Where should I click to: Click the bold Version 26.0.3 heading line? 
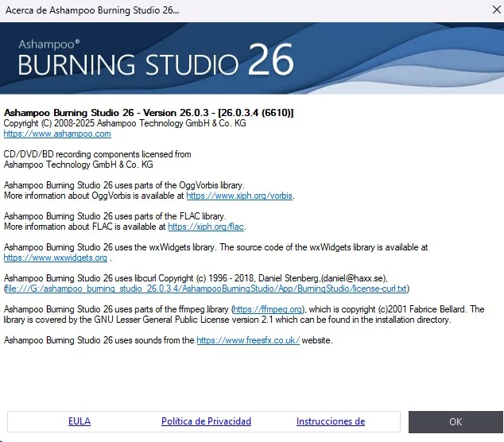[x=149, y=113]
